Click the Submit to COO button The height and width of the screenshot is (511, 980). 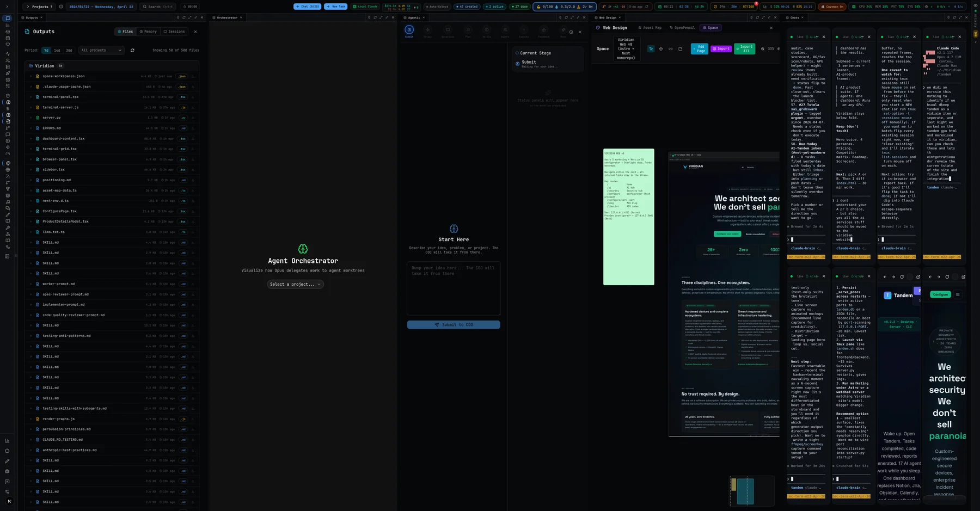454,324
